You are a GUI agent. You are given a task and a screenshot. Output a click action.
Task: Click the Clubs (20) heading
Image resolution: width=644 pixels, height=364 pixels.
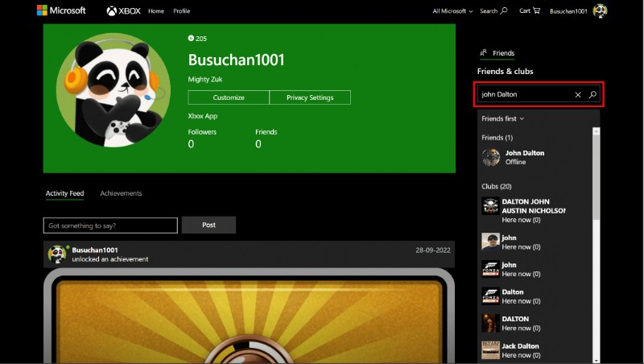pyautogui.click(x=497, y=187)
